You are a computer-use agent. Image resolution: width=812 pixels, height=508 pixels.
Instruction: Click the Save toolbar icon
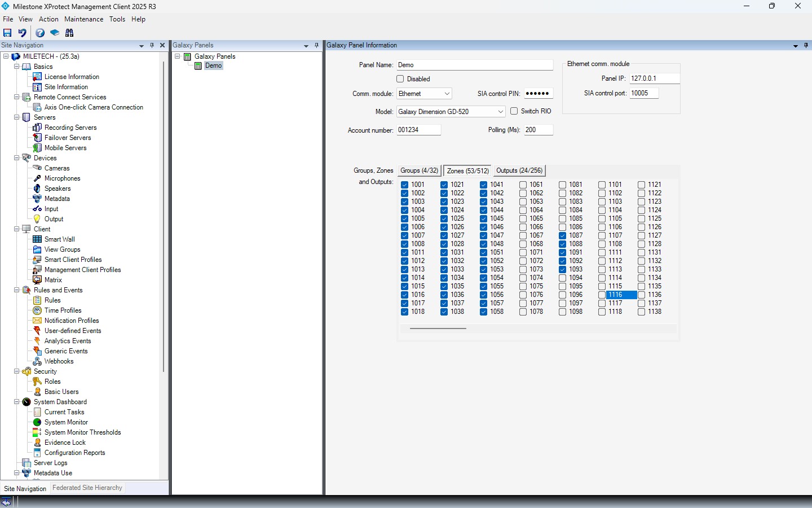[7, 33]
